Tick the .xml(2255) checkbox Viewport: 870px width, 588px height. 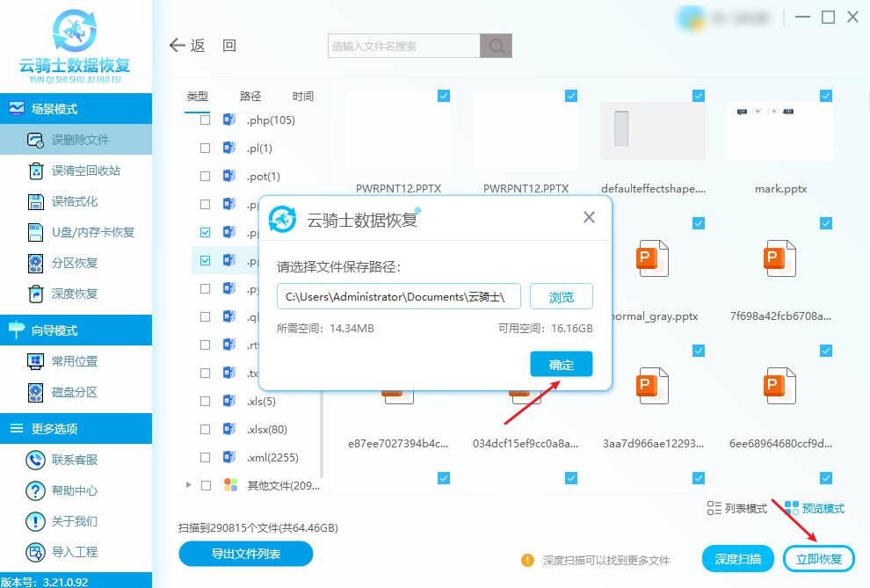(x=206, y=458)
